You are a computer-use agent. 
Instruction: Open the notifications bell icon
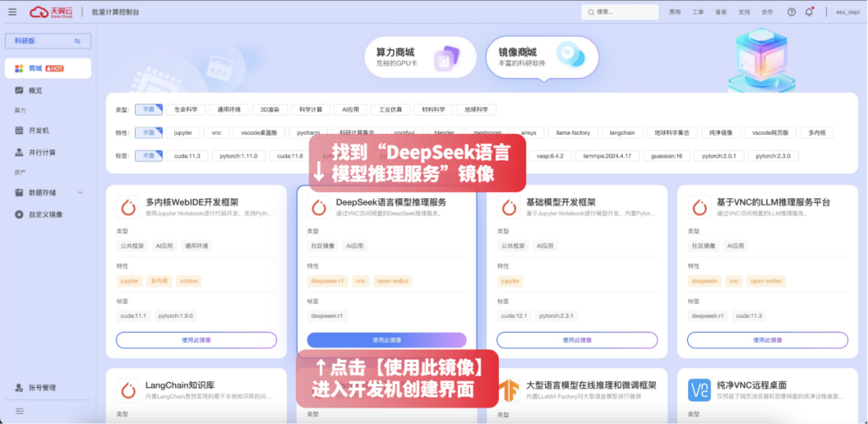[809, 11]
